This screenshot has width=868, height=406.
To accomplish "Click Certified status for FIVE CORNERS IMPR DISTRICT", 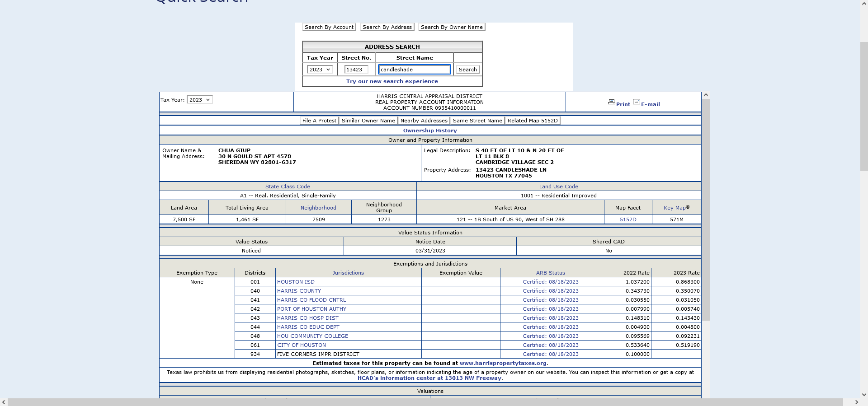I will click(x=551, y=354).
